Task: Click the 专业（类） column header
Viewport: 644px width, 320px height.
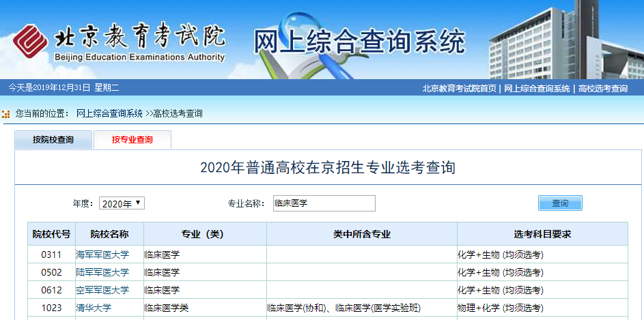Action: point(205,234)
